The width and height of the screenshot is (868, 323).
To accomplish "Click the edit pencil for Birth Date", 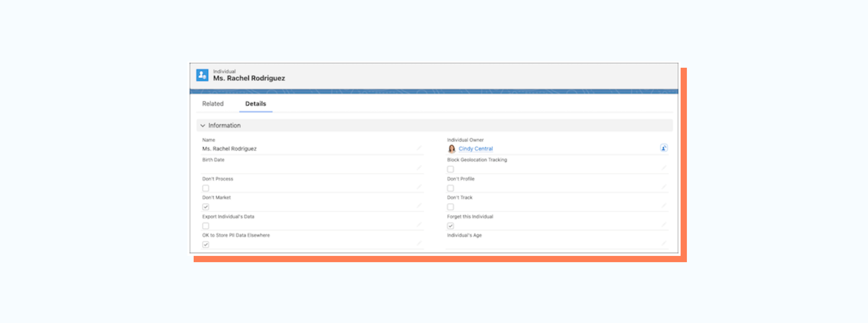I will (419, 167).
